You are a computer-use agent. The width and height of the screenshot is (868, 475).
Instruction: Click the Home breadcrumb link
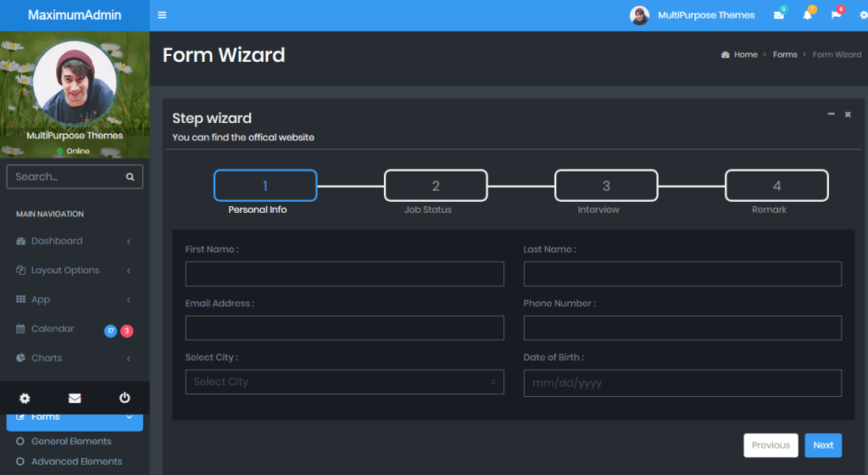click(745, 55)
